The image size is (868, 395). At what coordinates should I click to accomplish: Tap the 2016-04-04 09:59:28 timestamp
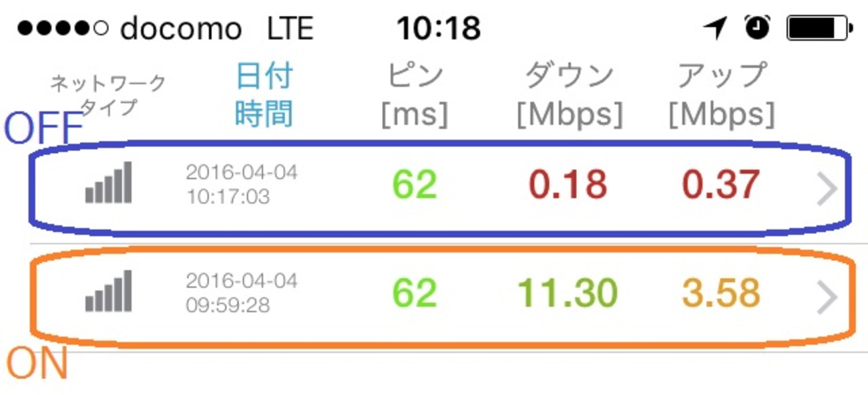[x=241, y=293]
